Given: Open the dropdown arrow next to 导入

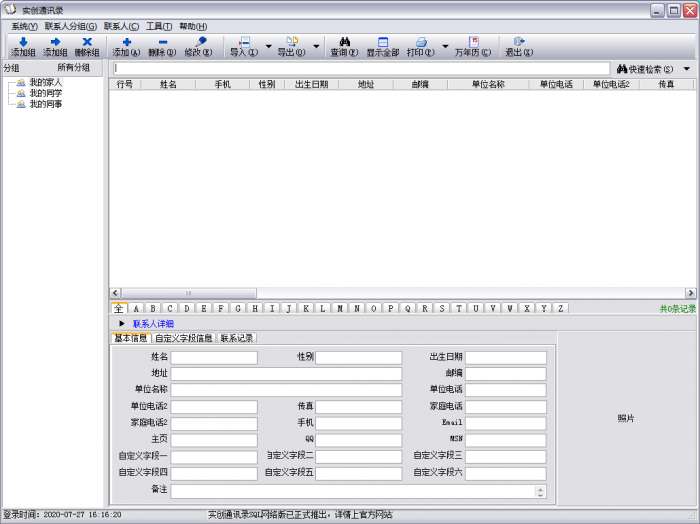Looking at the screenshot, I should point(268,46).
